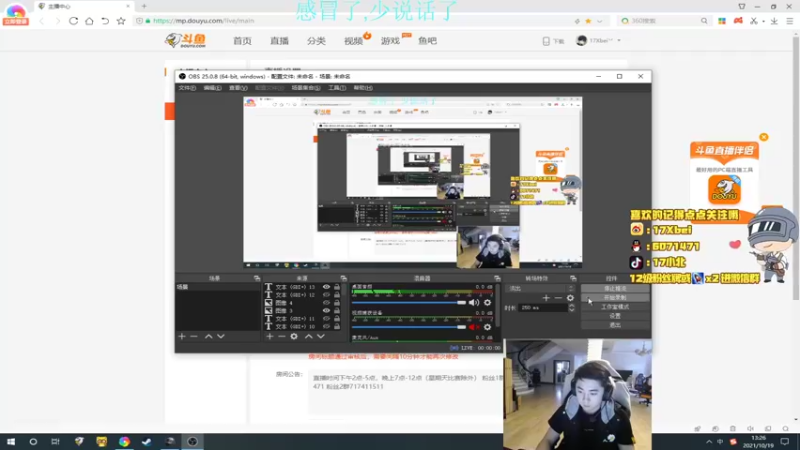The height and width of the screenshot is (450, 800).
Task: Open video capture device audio settings gear
Action: click(487, 327)
